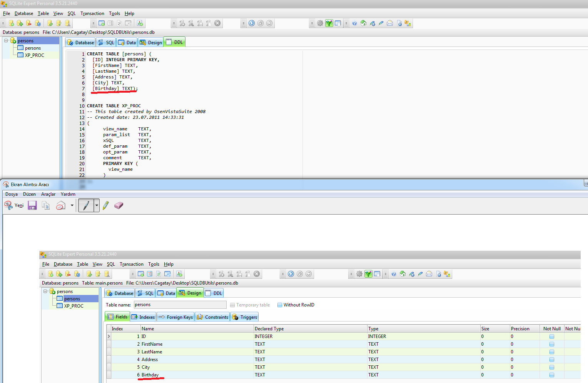
Task: Select the pen tool in Snipping Tool
Action: point(85,205)
